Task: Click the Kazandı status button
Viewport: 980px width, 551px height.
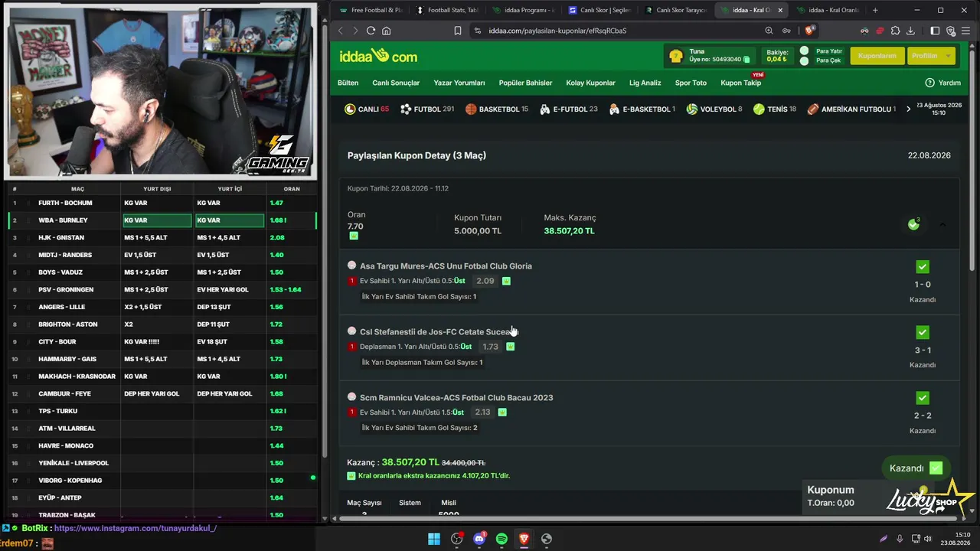Action: pyautogui.click(x=915, y=468)
